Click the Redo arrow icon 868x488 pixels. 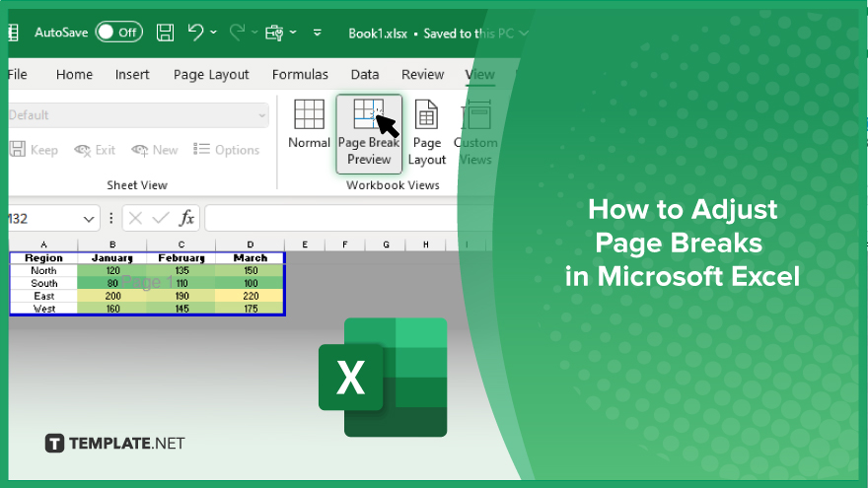pyautogui.click(x=237, y=33)
